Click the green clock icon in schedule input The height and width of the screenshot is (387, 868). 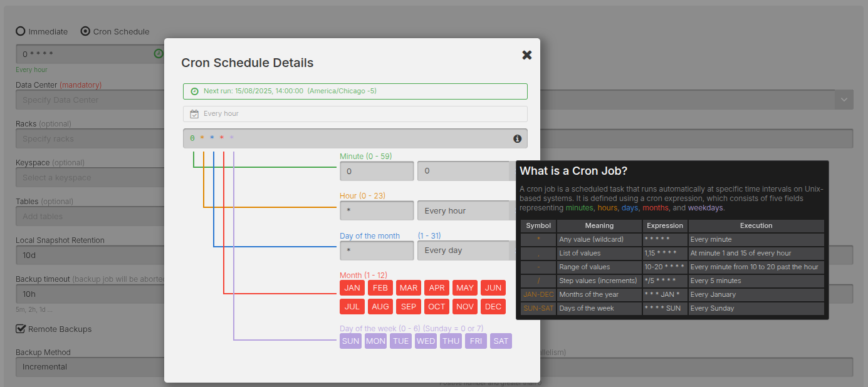159,54
